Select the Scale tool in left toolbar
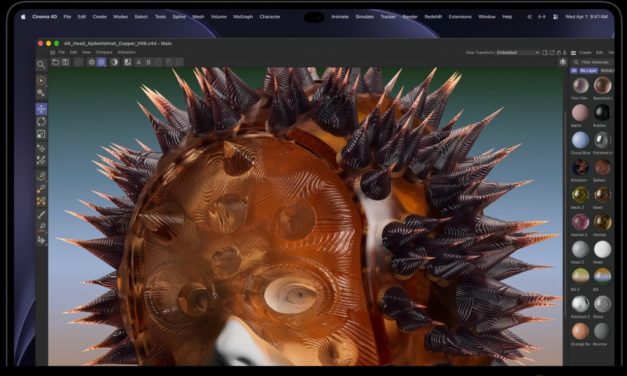The image size is (627, 376). pyautogui.click(x=41, y=134)
